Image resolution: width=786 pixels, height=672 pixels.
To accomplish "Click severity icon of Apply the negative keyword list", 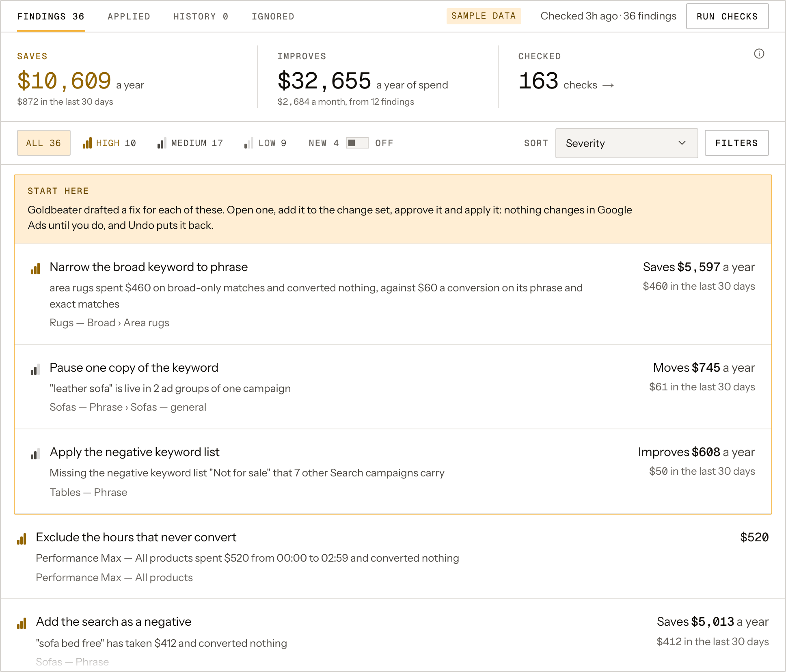I will [x=35, y=454].
